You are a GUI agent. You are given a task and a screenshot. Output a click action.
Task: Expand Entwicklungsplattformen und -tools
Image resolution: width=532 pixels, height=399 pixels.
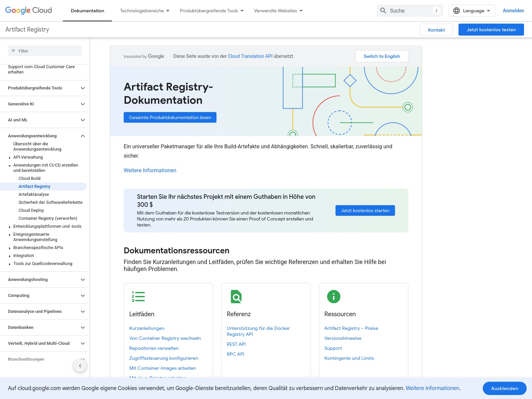10,227
